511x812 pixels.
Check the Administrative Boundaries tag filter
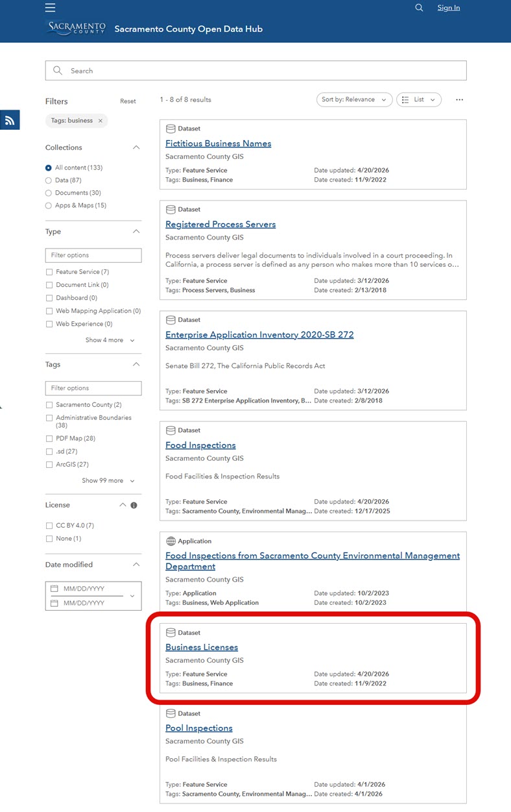point(49,418)
